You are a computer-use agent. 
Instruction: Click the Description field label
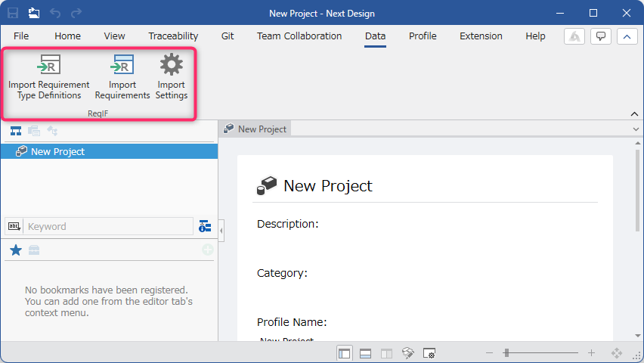click(x=287, y=224)
